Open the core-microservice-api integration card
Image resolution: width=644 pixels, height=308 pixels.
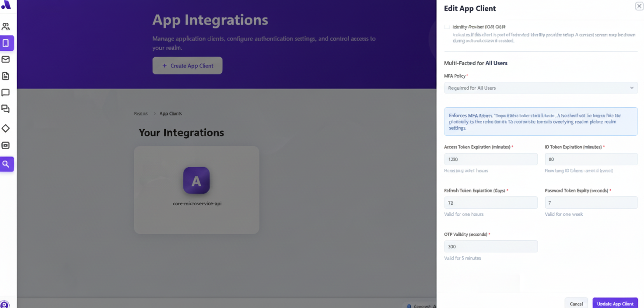pos(196,190)
